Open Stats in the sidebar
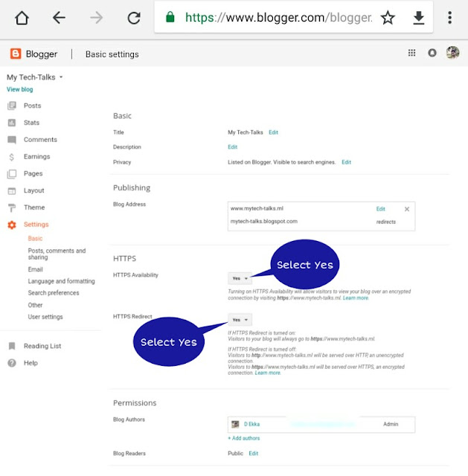This screenshot has height=476, width=468. coord(31,123)
